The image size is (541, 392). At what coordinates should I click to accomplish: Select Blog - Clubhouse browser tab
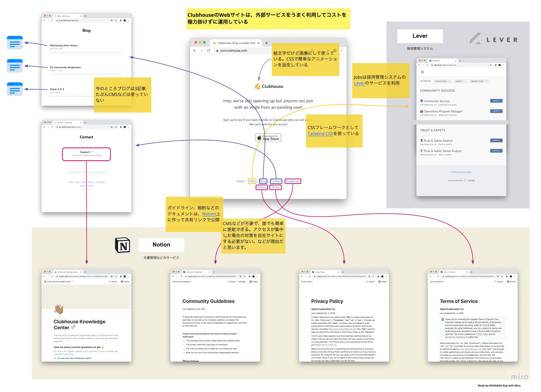[68, 16]
